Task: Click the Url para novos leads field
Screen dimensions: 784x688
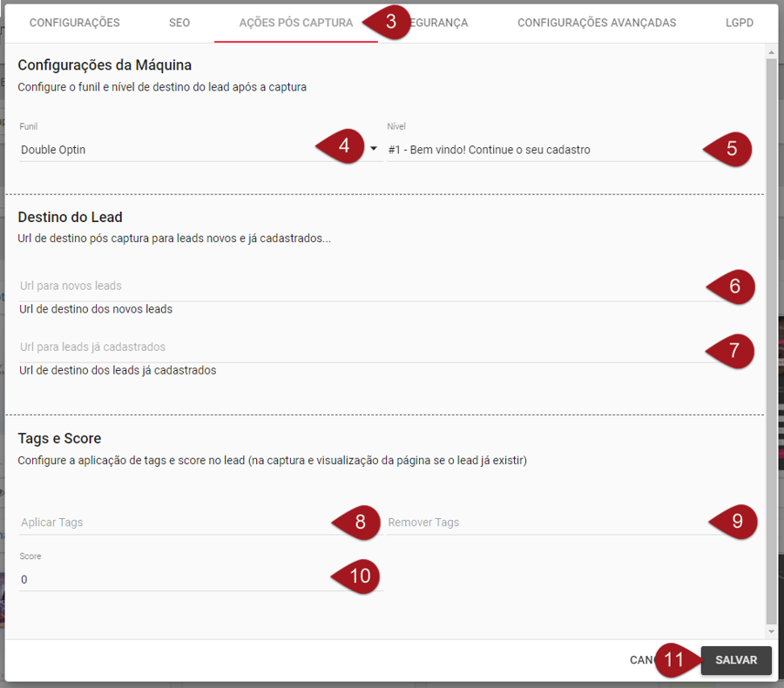Action: pyautogui.click(x=348, y=287)
